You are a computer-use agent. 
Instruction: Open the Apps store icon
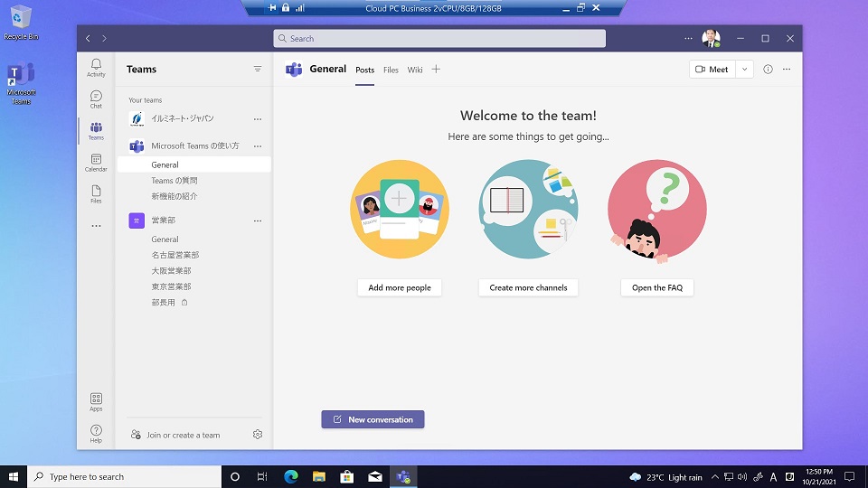96,401
